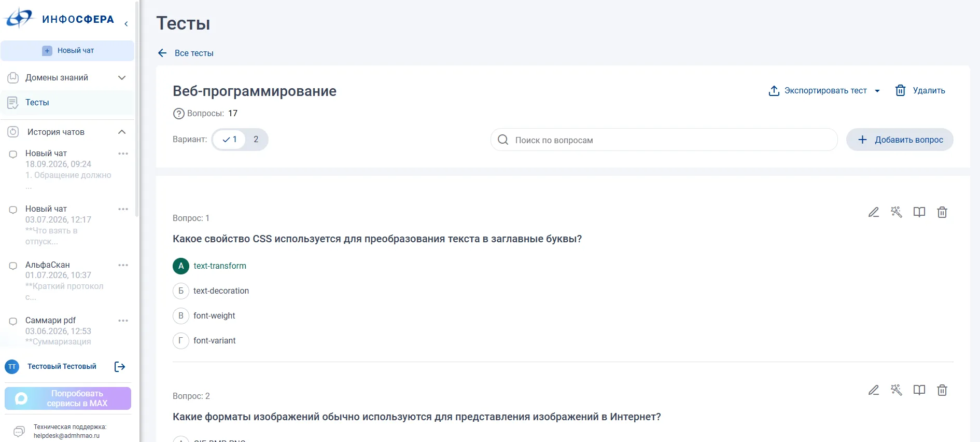The width and height of the screenshot is (980, 442).
Task: Open options for the 18.09.2026 chat
Action: (x=123, y=154)
